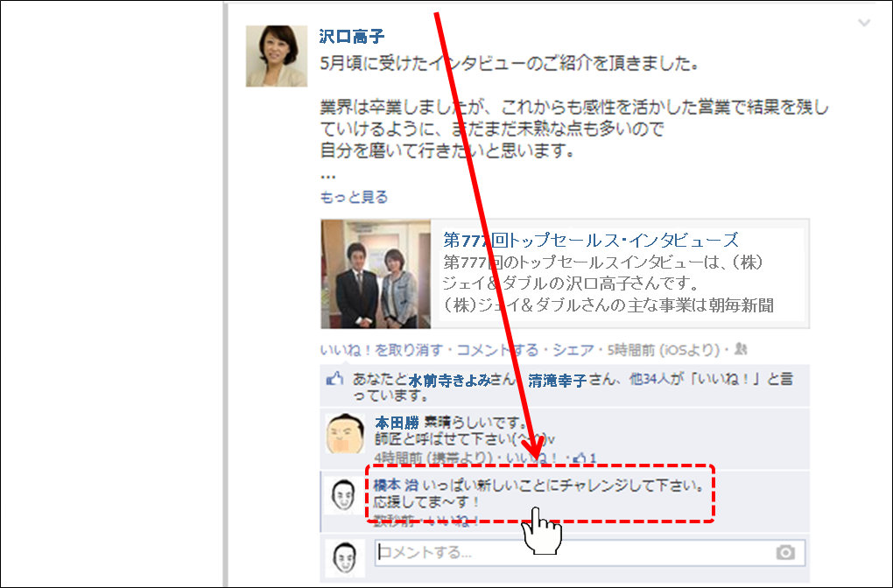
Task: Open the post options chevron at top right
Action: coord(864,24)
